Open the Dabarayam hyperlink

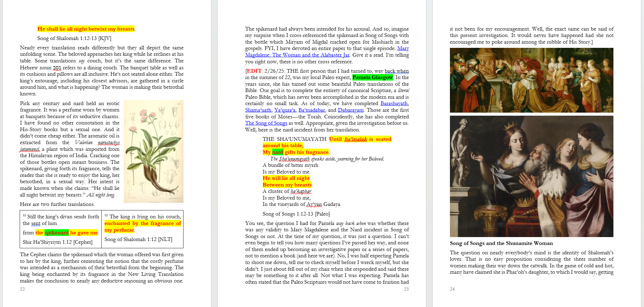click(x=351, y=110)
